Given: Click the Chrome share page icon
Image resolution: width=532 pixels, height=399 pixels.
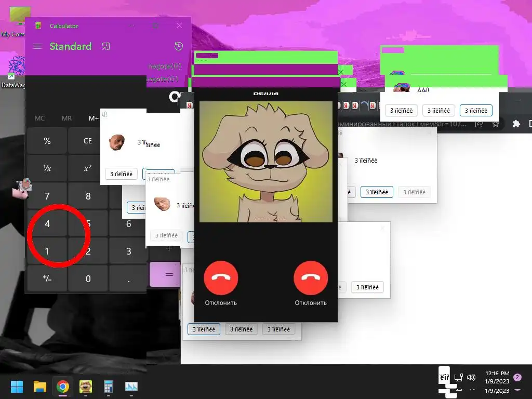Looking at the screenshot, I should point(478,124).
